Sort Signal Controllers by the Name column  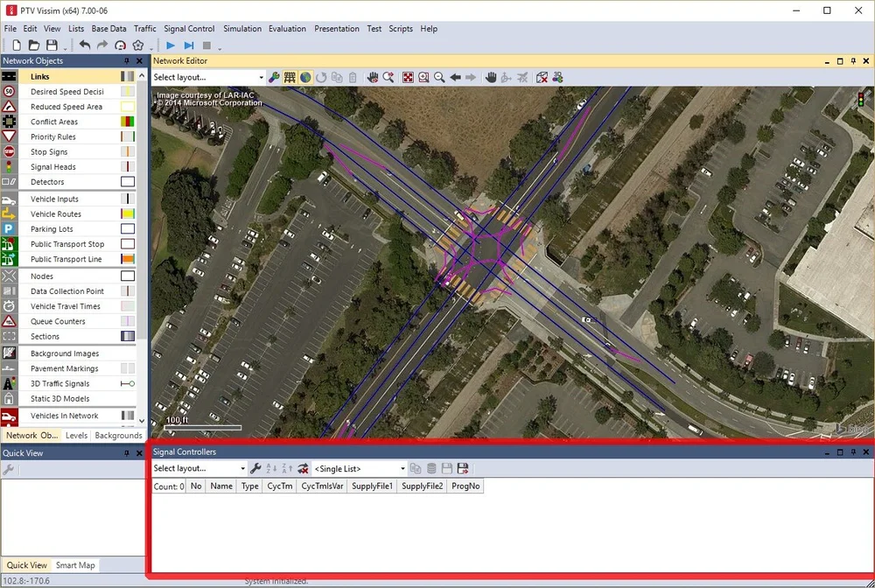click(220, 486)
